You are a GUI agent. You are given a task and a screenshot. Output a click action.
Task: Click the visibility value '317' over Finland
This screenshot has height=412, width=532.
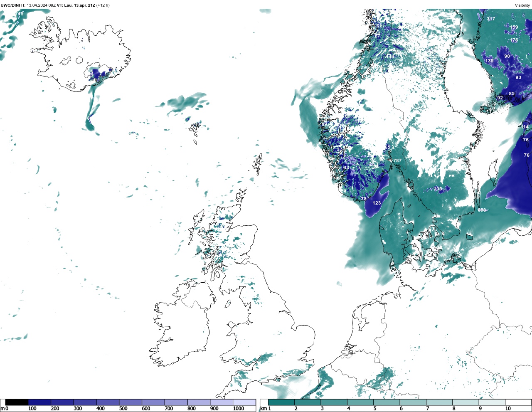491,19
